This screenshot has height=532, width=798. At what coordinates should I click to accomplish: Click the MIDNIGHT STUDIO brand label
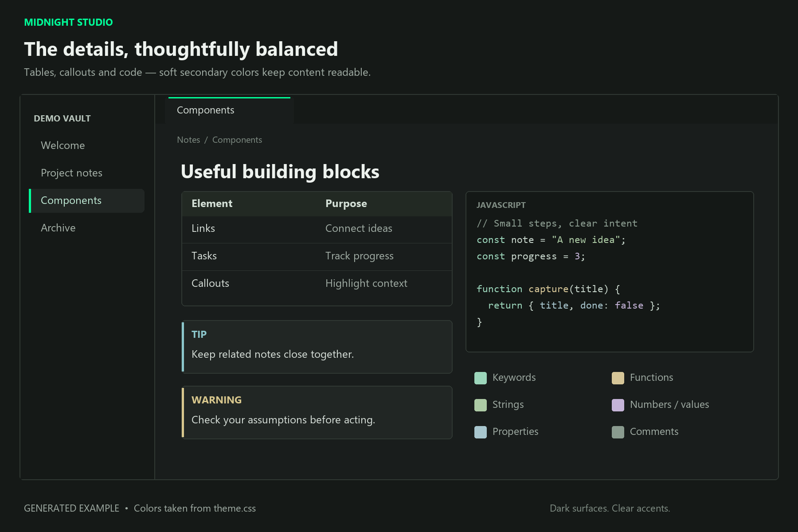pyautogui.click(x=68, y=22)
